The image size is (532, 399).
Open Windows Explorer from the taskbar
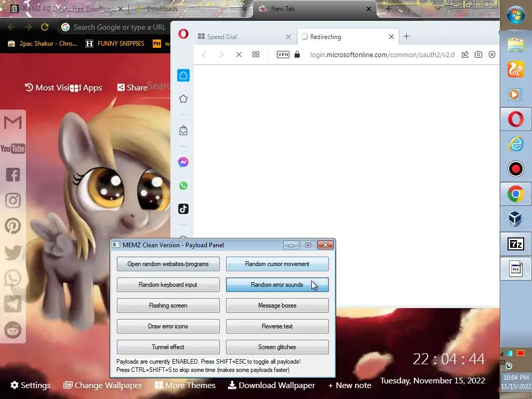pyautogui.click(x=516, y=45)
